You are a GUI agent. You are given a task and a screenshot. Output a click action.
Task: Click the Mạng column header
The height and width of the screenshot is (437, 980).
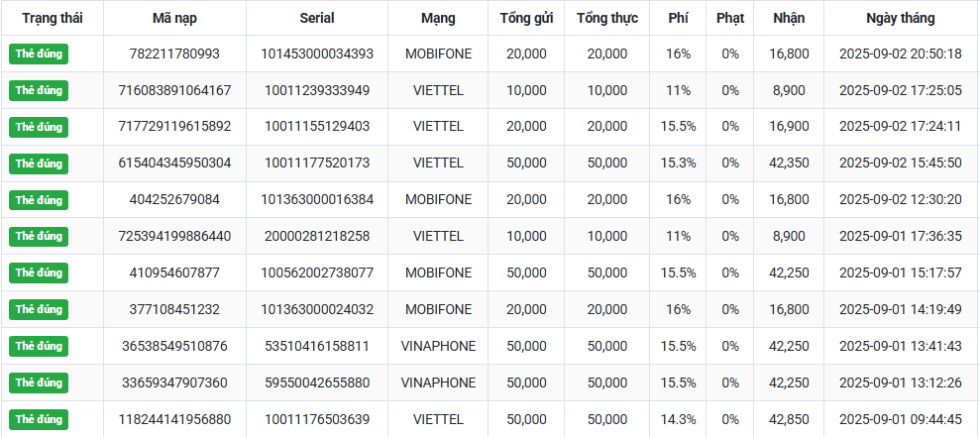pyautogui.click(x=438, y=18)
